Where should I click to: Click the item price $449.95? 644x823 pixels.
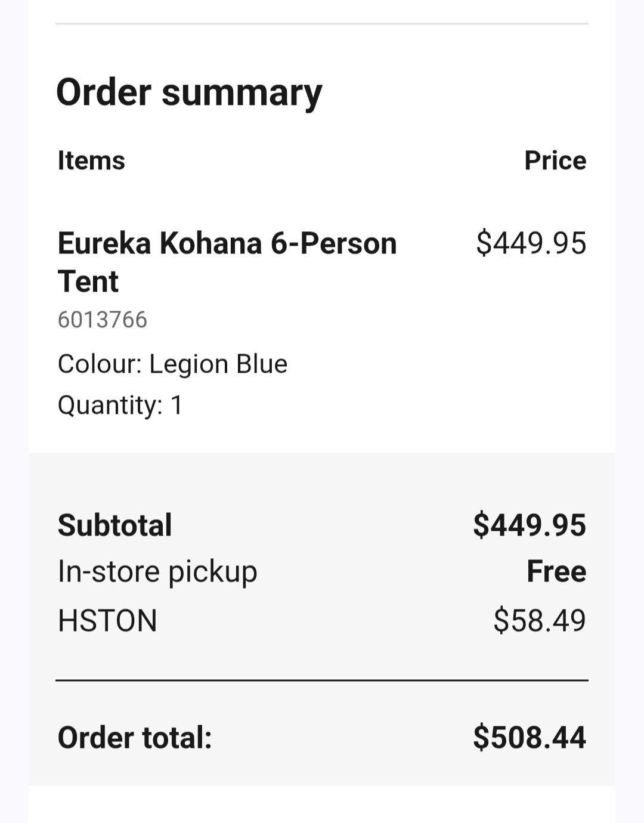pos(531,243)
